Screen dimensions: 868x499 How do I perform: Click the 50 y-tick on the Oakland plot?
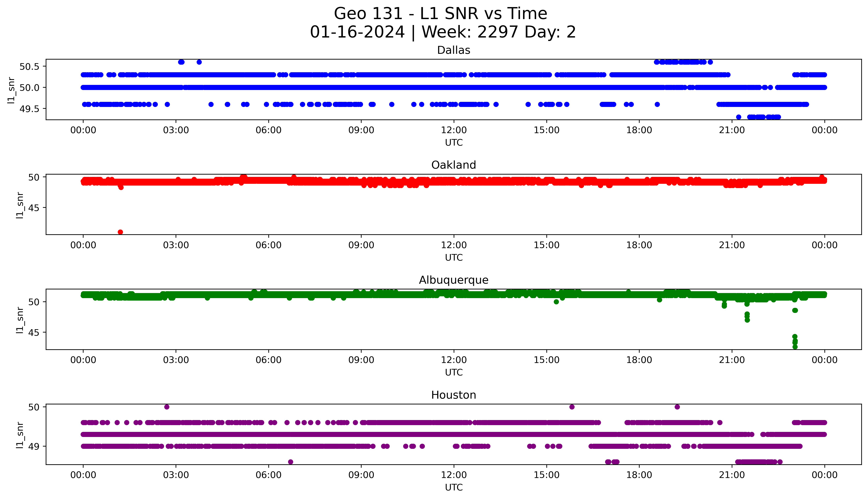tap(34, 177)
